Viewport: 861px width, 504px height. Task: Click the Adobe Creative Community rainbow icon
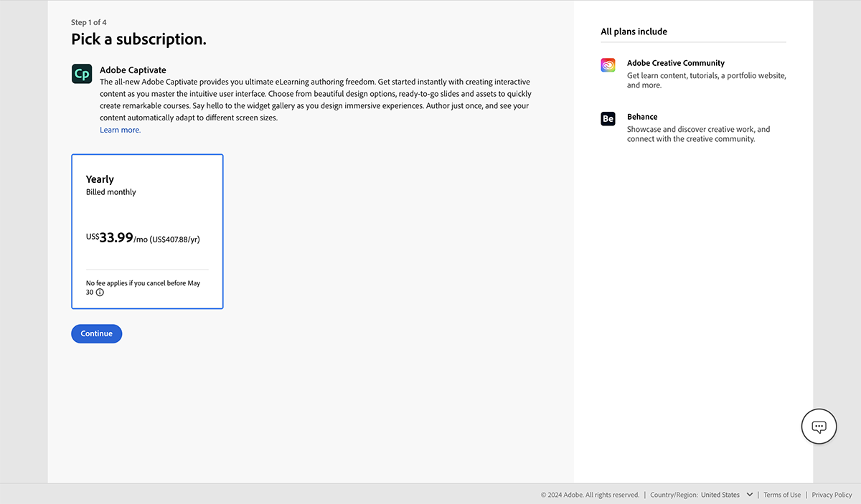tap(608, 65)
